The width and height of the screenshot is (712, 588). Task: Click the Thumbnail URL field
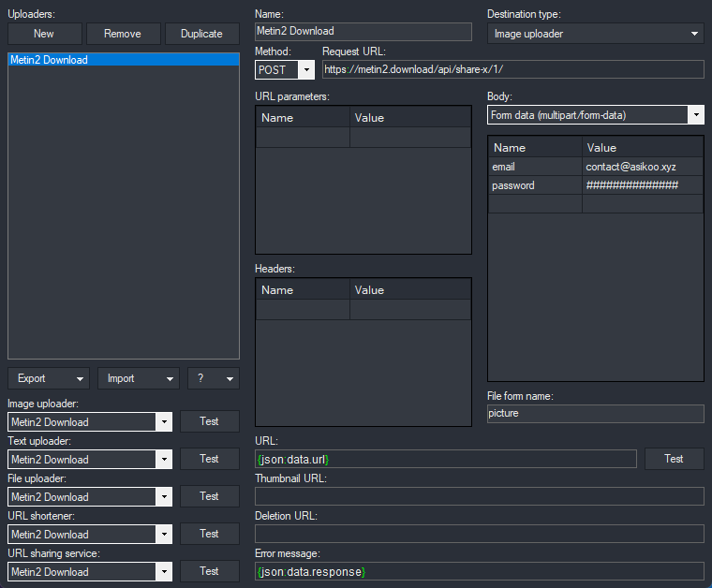coord(480,496)
